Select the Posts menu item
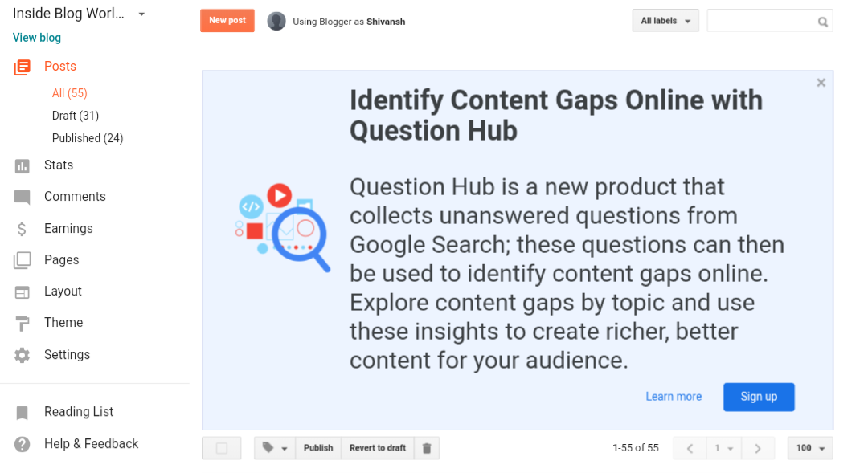Image resolution: width=868 pixels, height=473 pixels. [x=60, y=67]
